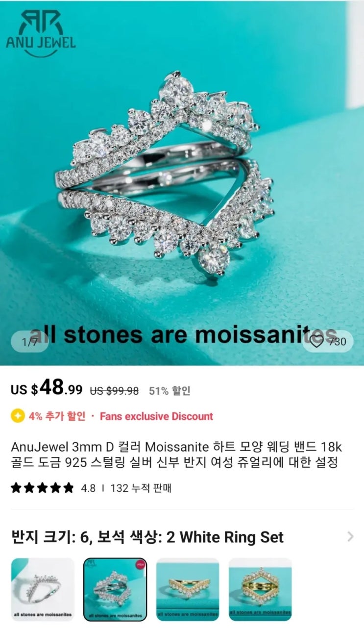The image size is (364, 632).
Task: Click the crossed-out US $99.98 original price
Action: [114, 391]
